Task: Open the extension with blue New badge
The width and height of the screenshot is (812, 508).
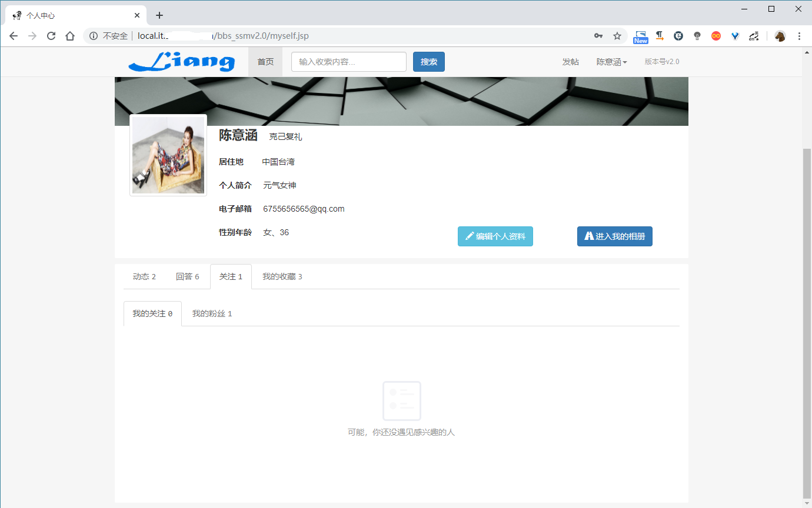Action: pos(641,36)
